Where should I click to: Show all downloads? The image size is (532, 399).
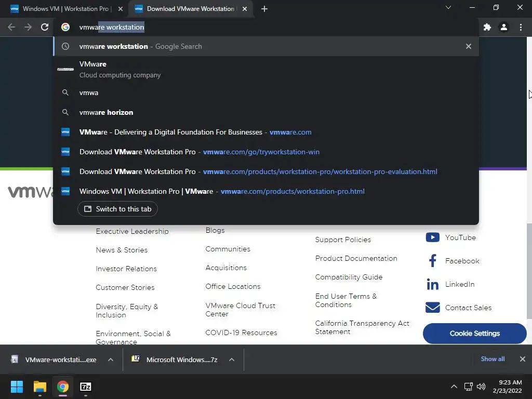(x=493, y=359)
